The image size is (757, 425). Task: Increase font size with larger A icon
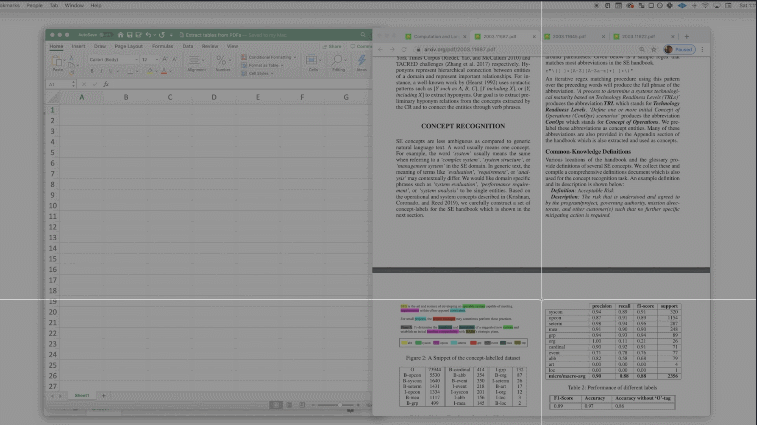pos(165,59)
